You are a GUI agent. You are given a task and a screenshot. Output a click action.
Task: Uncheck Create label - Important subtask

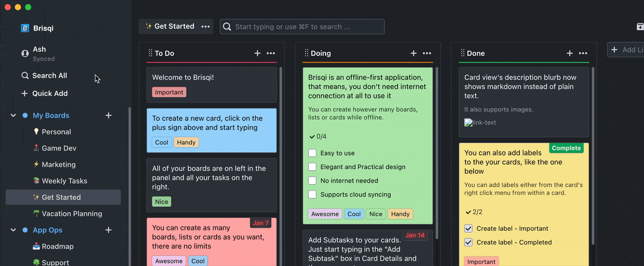(468, 229)
